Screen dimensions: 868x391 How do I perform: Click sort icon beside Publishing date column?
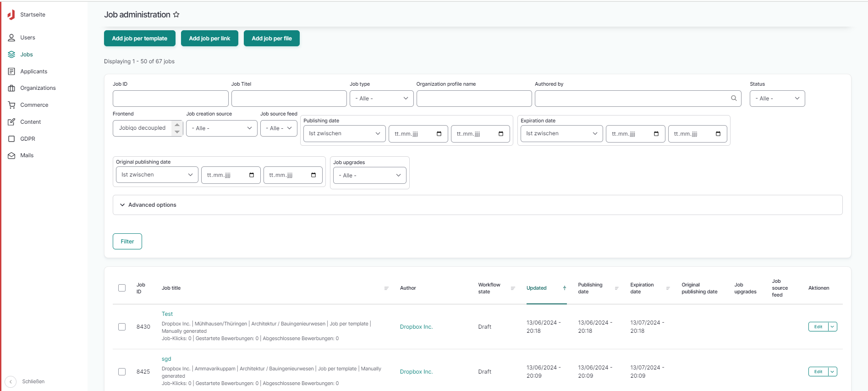click(x=616, y=288)
